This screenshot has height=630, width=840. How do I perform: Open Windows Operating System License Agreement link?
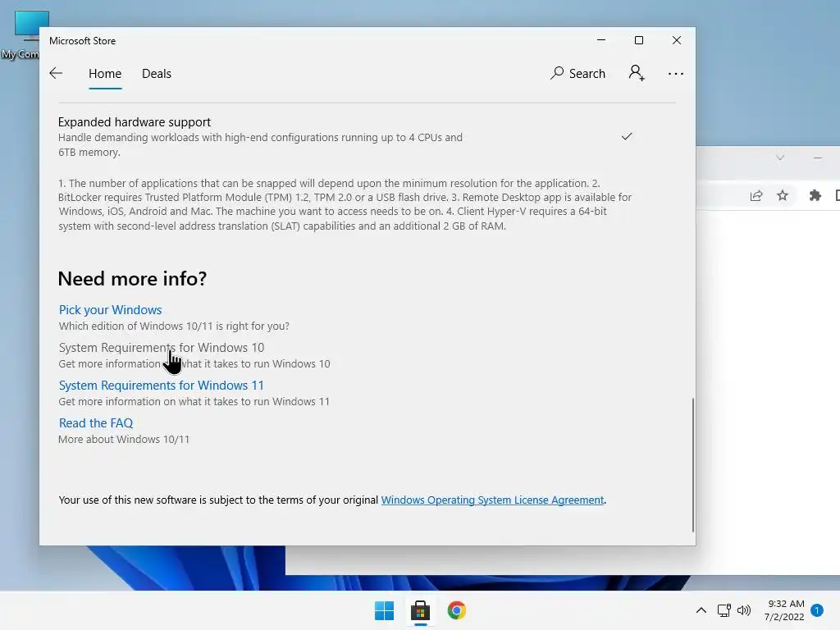coord(492,500)
